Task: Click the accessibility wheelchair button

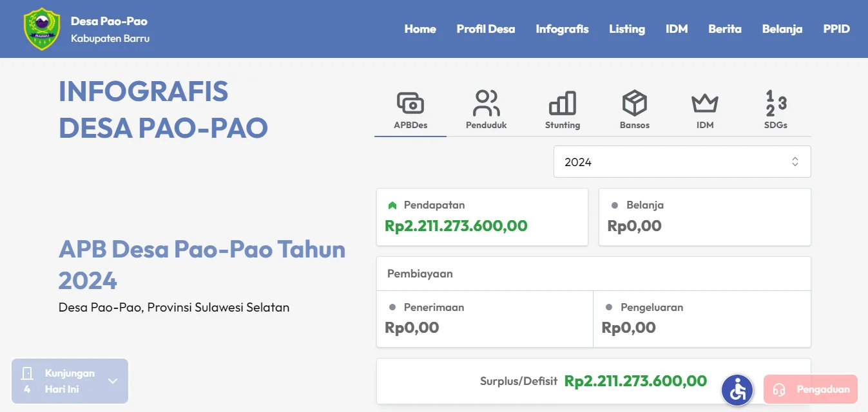Action: pos(737,390)
